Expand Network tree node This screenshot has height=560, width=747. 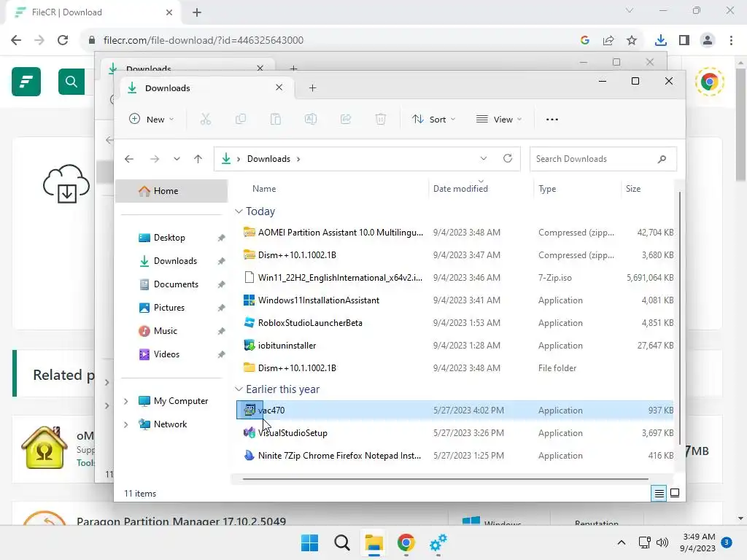point(125,424)
